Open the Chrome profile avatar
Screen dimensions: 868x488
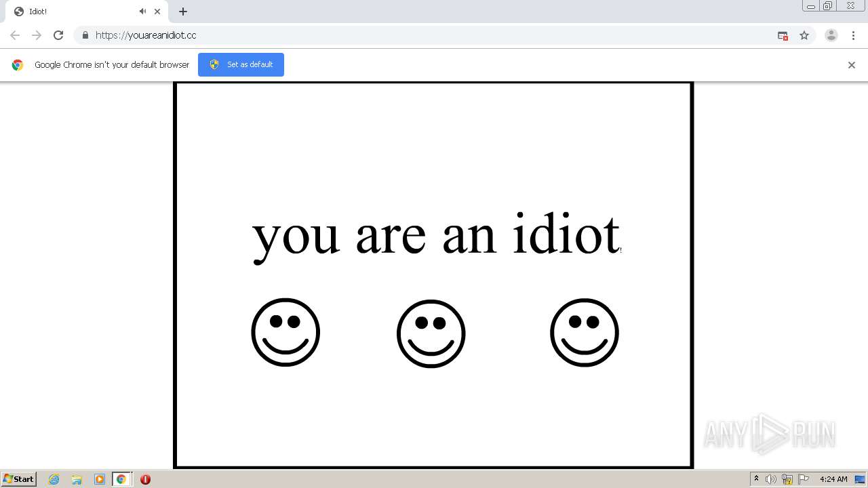click(831, 35)
